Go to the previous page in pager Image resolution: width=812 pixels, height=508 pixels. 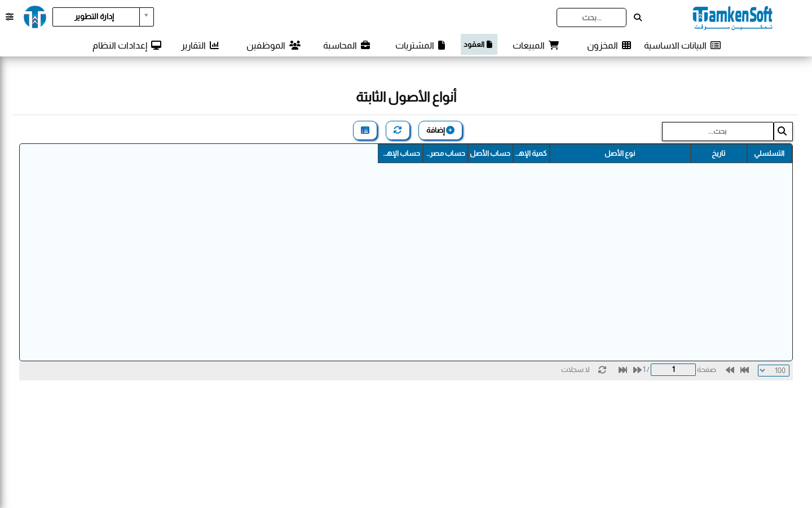(730, 370)
